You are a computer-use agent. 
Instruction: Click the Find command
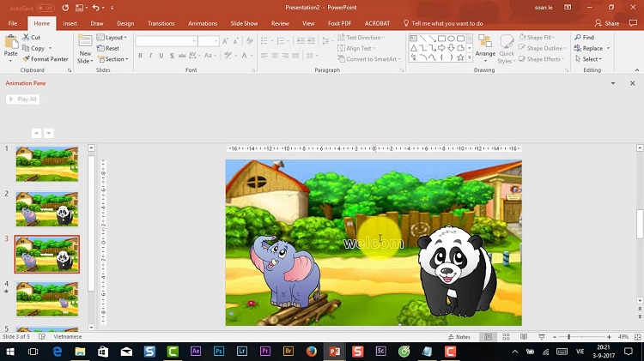coord(584,38)
